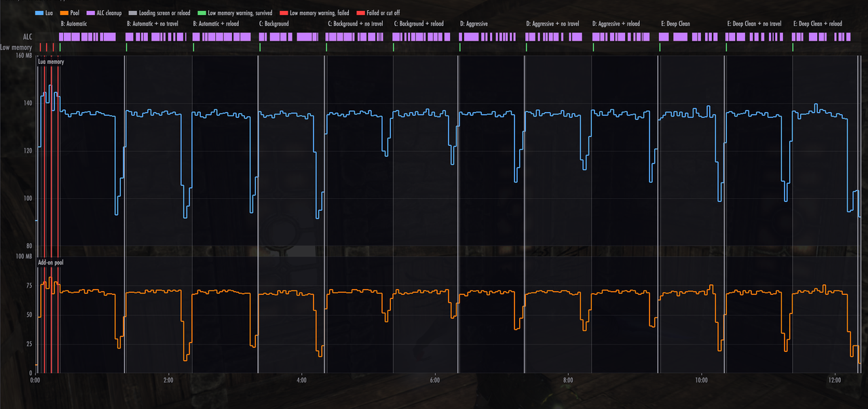Select the C: Background phase label
This screenshot has height=409, width=868.
pyautogui.click(x=274, y=24)
